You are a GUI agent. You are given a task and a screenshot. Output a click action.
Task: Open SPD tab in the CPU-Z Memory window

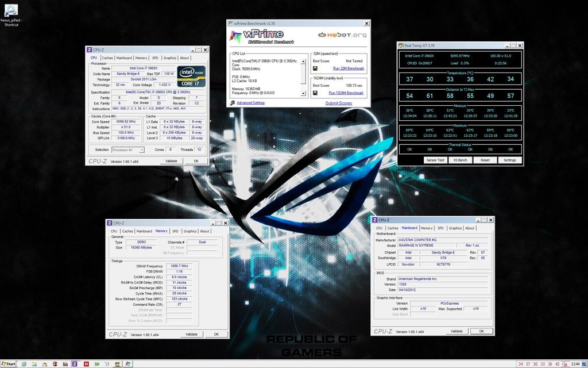[175, 231]
